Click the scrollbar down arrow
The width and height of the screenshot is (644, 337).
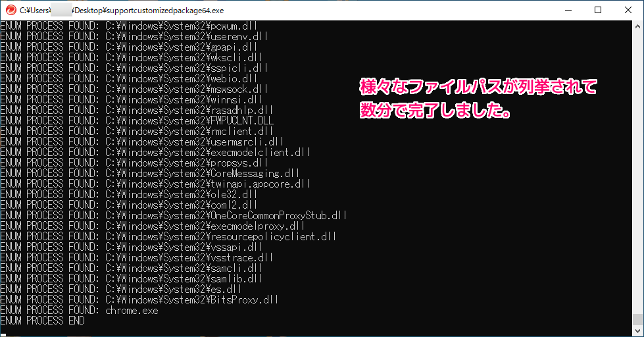click(637, 331)
